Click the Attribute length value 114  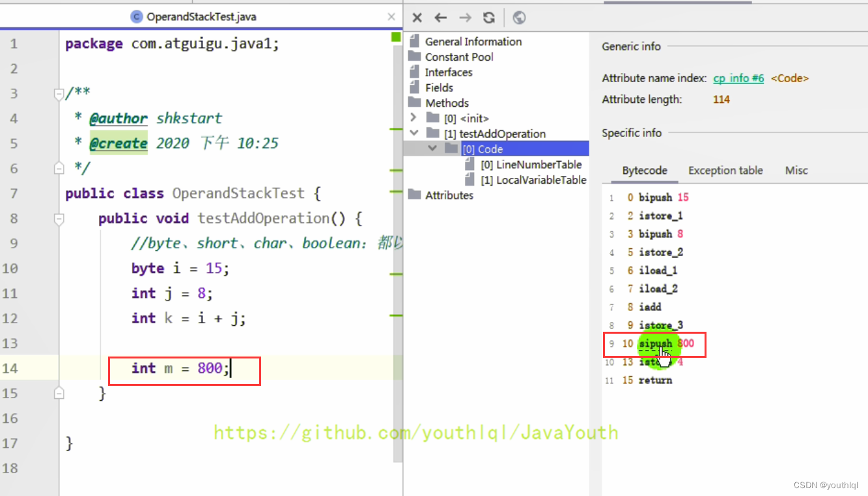click(x=721, y=100)
